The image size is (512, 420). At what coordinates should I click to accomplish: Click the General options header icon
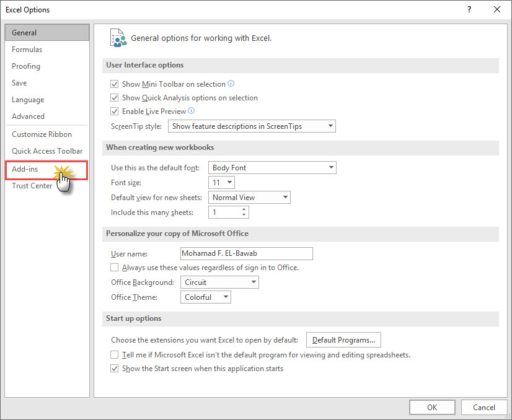(x=118, y=38)
